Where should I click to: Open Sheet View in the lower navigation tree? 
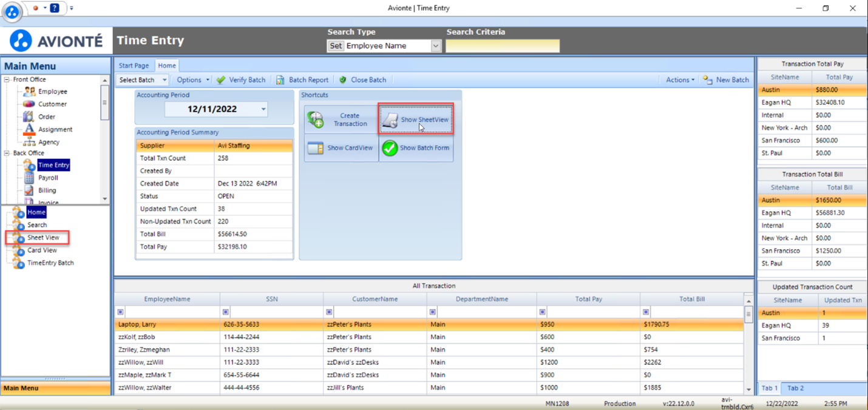pos(43,238)
